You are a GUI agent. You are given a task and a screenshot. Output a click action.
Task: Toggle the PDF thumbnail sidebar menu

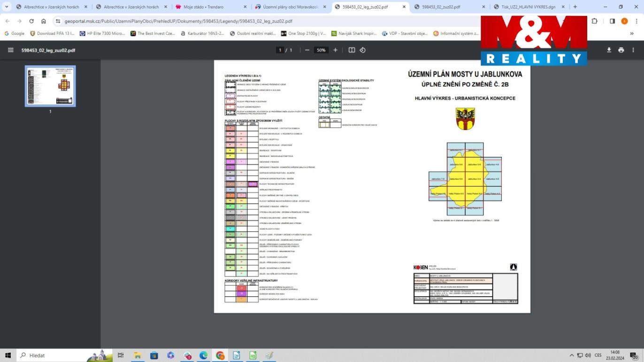[x=11, y=50]
